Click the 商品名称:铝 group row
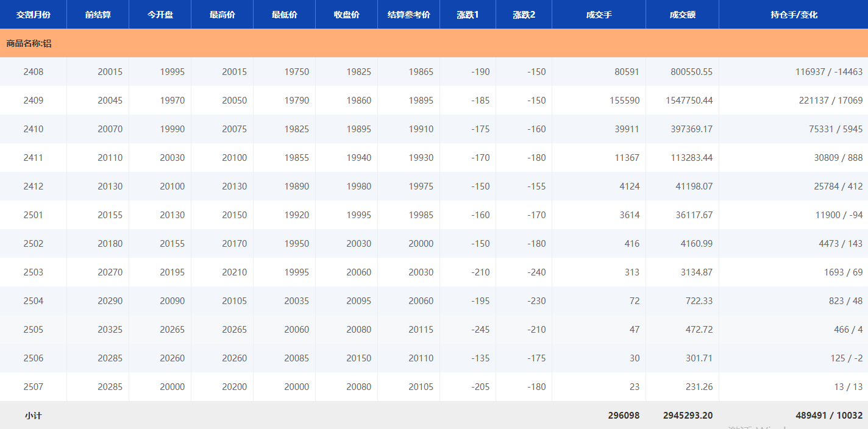The height and width of the screenshot is (429, 868). tap(29, 43)
